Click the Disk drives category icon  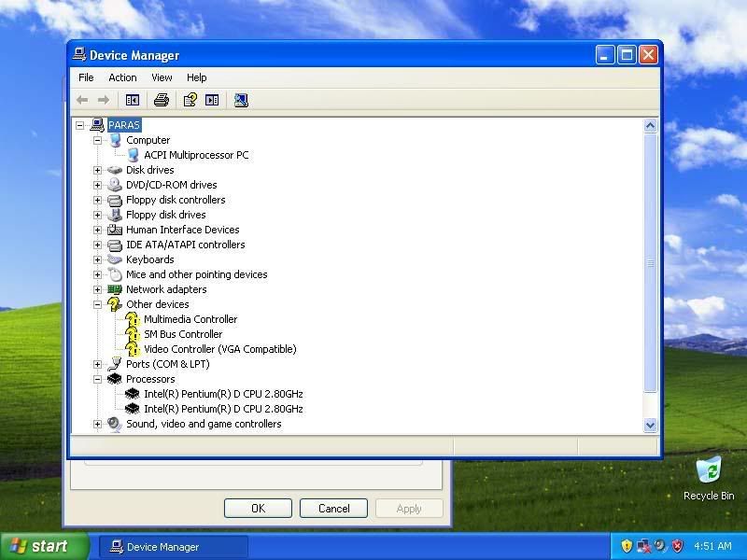click(115, 170)
